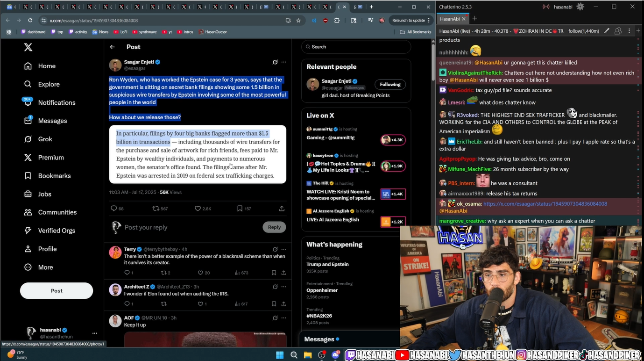
Task: Expand the Messages drawer at bottom
Action: click(349, 339)
